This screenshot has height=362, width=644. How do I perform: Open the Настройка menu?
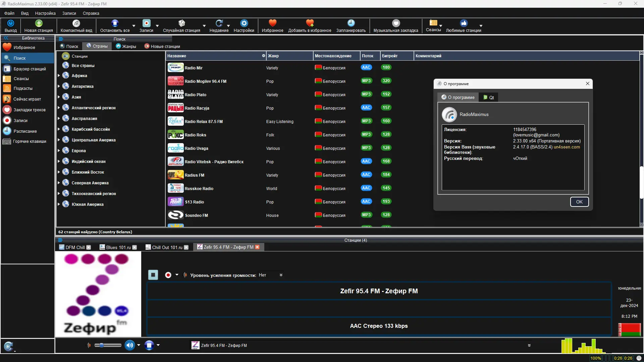(45, 13)
